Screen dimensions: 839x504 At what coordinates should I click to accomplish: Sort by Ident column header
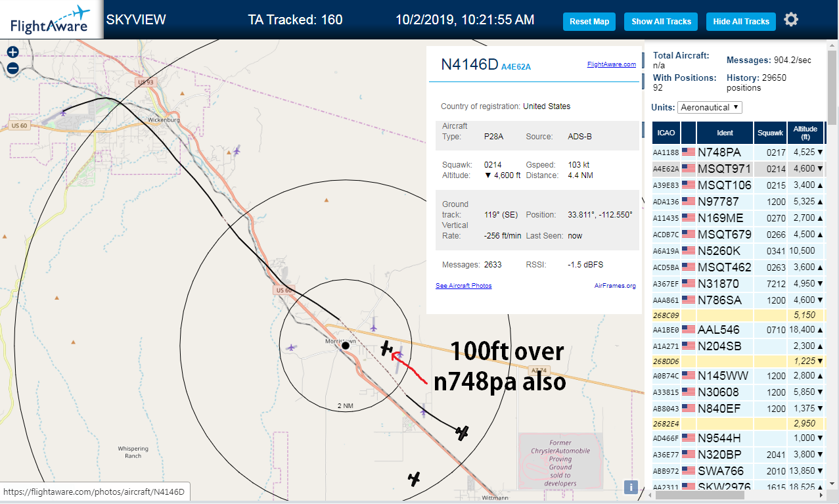point(725,133)
